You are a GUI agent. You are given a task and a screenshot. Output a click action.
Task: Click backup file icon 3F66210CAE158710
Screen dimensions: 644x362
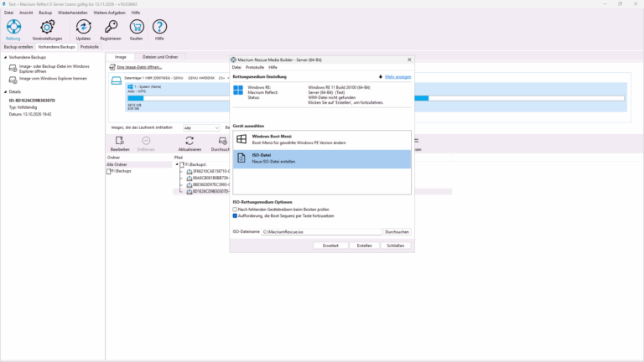click(189, 171)
